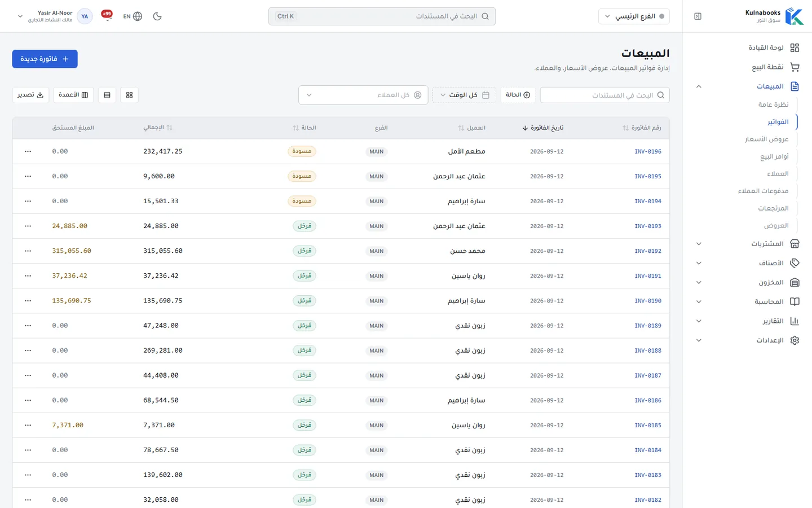Click the المبيعات document icon

click(x=795, y=86)
